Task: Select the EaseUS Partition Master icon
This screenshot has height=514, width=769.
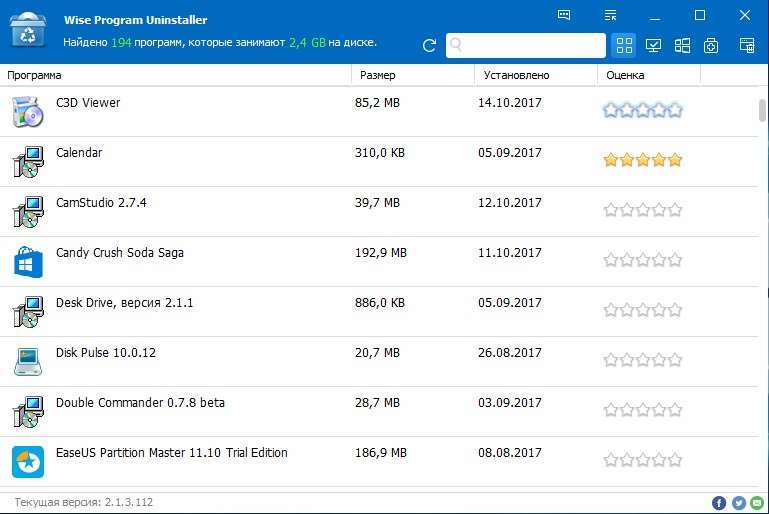Action: coord(28,462)
